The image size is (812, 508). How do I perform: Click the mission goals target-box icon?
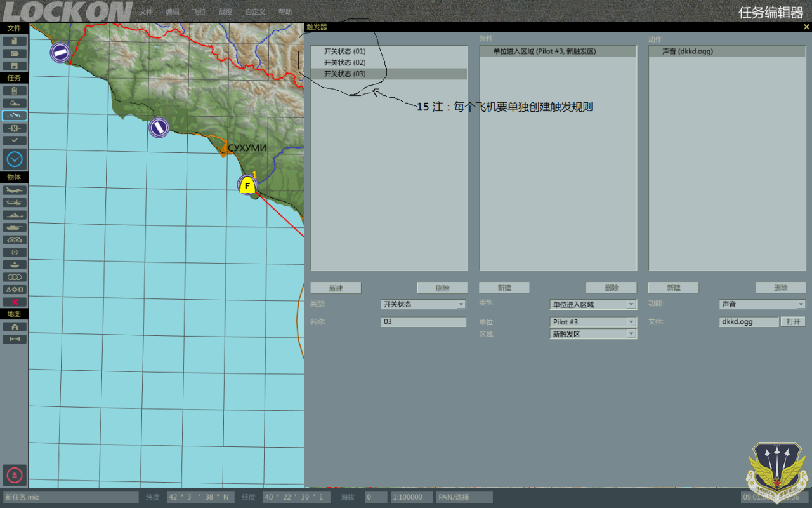coord(15,128)
